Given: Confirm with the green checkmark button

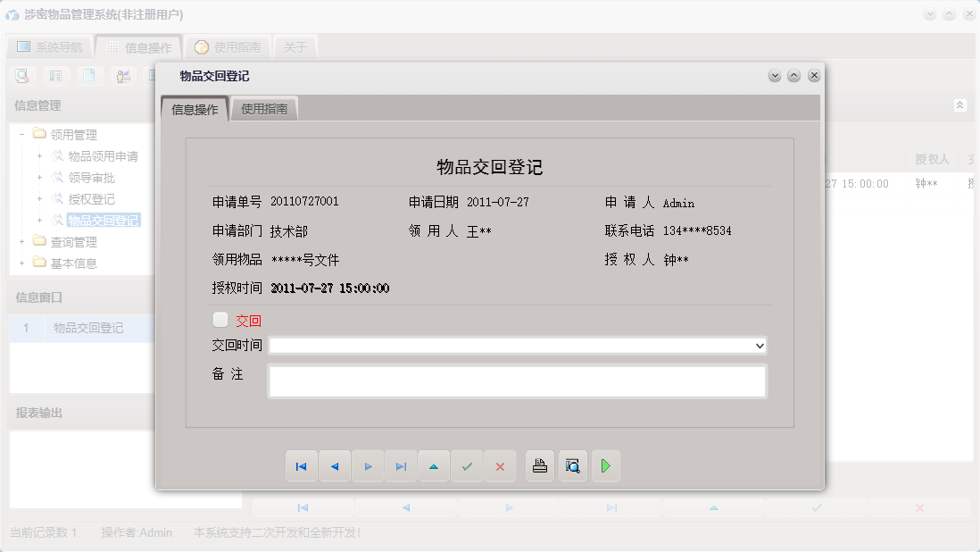Looking at the screenshot, I should pos(466,465).
